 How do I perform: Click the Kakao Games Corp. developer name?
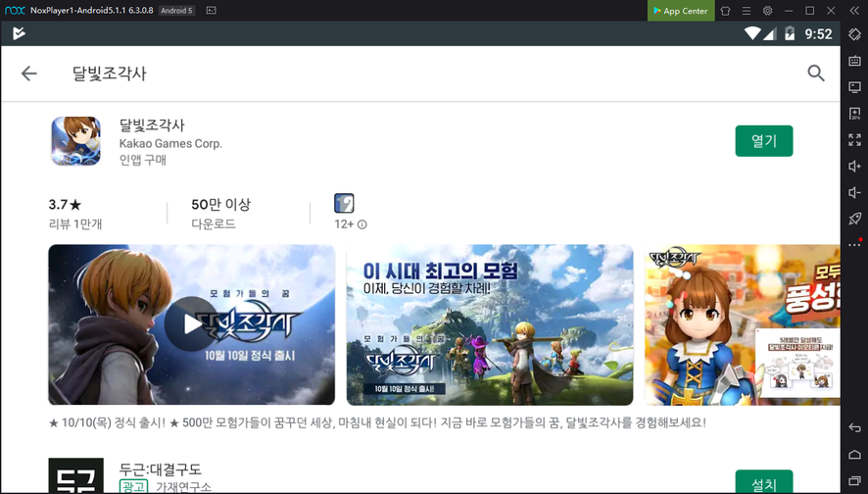coord(170,143)
